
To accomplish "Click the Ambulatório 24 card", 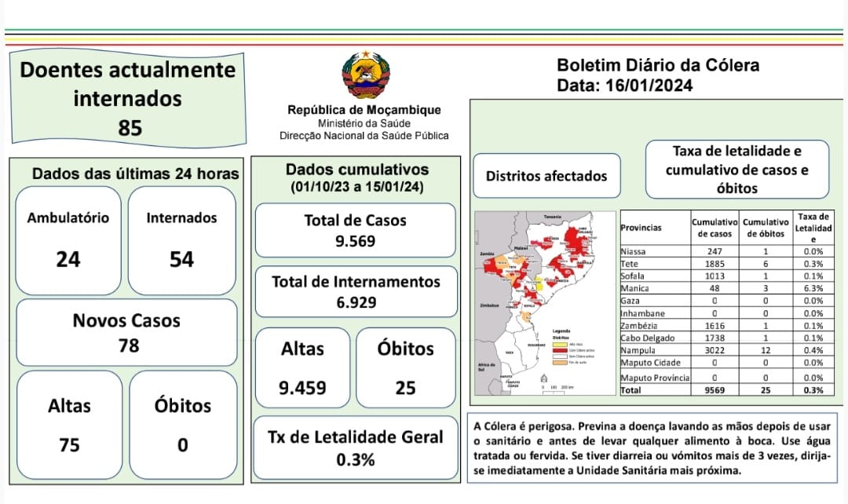I will [68, 241].
